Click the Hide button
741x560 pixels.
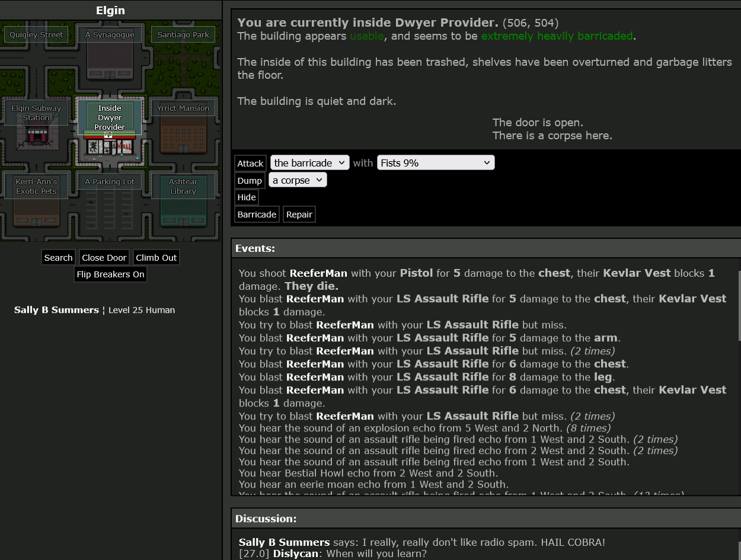coord(247,197)
